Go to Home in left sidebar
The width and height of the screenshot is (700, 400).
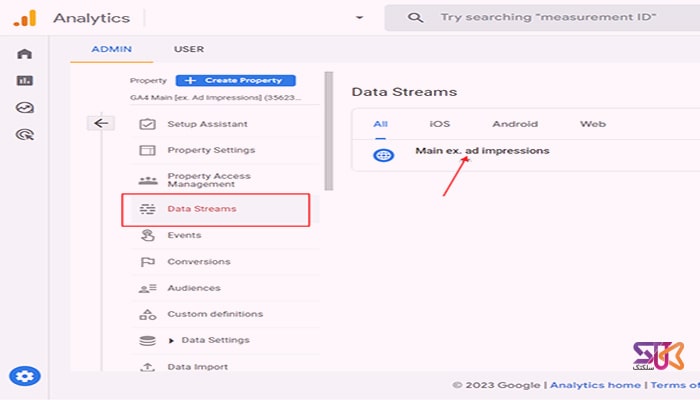(x=25, y=54)
